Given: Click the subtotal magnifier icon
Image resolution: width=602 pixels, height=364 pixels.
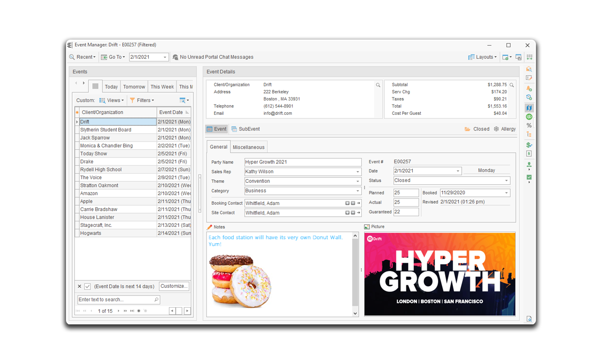Looking at the screenshot, I should 512,85.
